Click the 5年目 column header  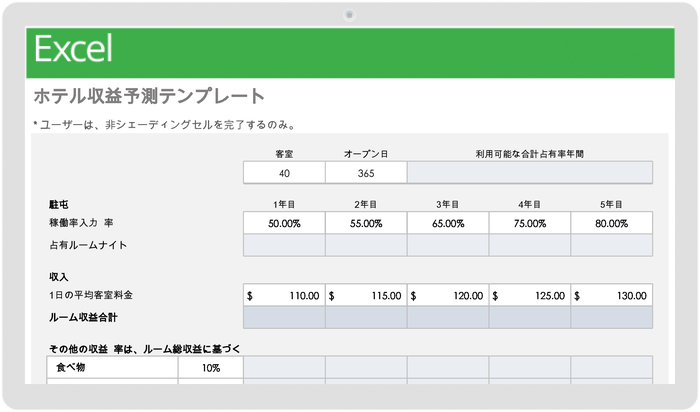(x=611, y=204)
